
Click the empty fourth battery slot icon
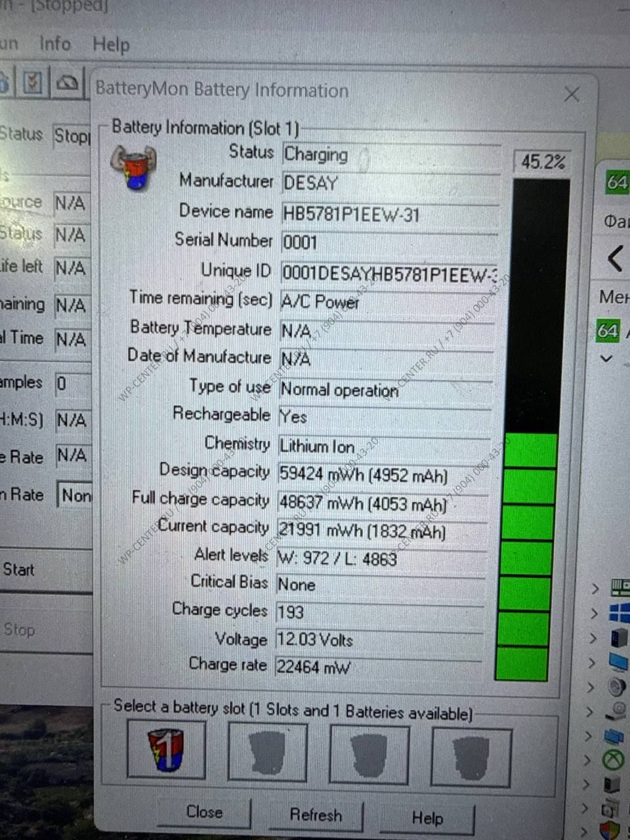point(471,757)
